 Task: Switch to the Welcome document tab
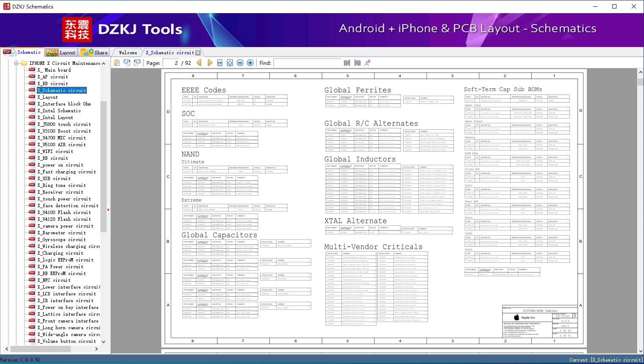(x=128, y=53)
